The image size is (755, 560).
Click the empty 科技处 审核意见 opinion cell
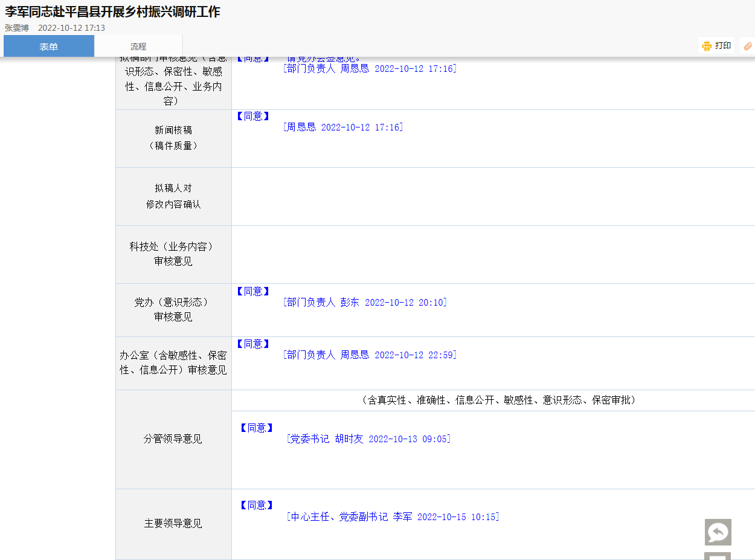(x=493, y=254)
